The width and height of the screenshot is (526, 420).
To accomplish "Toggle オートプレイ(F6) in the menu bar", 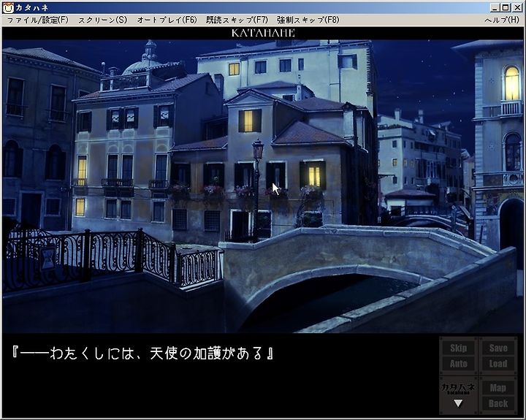I will tap(167, 20).
